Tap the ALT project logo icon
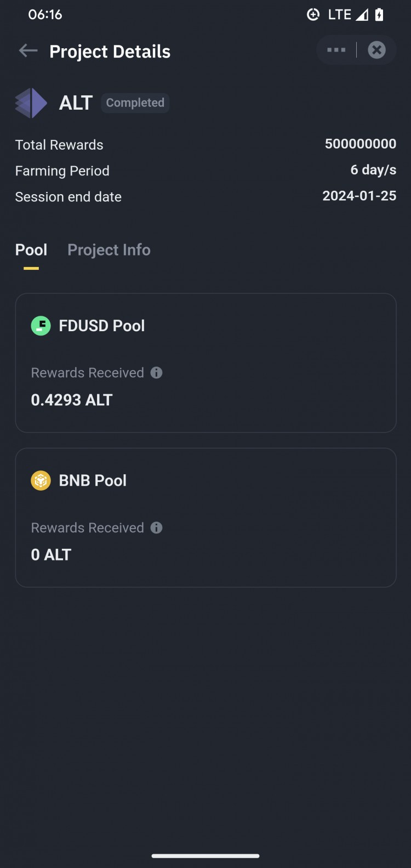Image resolution: width=411 pixels, height=868 pixels. (x=31, y=103)
